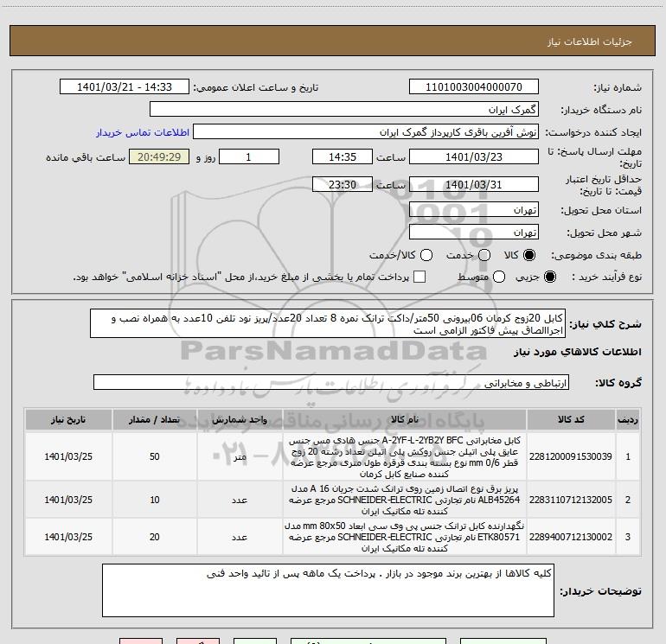The width and height of the screenshot is (666, 644).
Task: Click product code 2289400712130002
Action: tap(571, 537)
